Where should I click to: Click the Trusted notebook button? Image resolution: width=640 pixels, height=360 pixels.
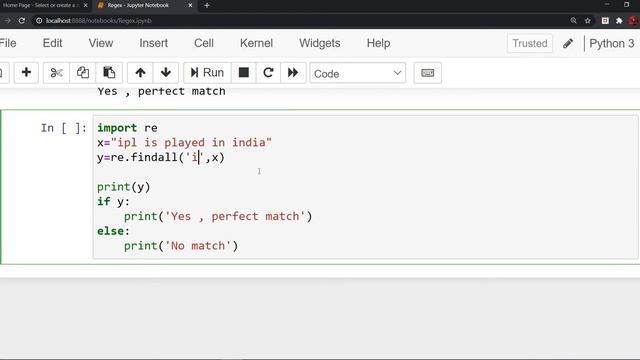[530, 43]
